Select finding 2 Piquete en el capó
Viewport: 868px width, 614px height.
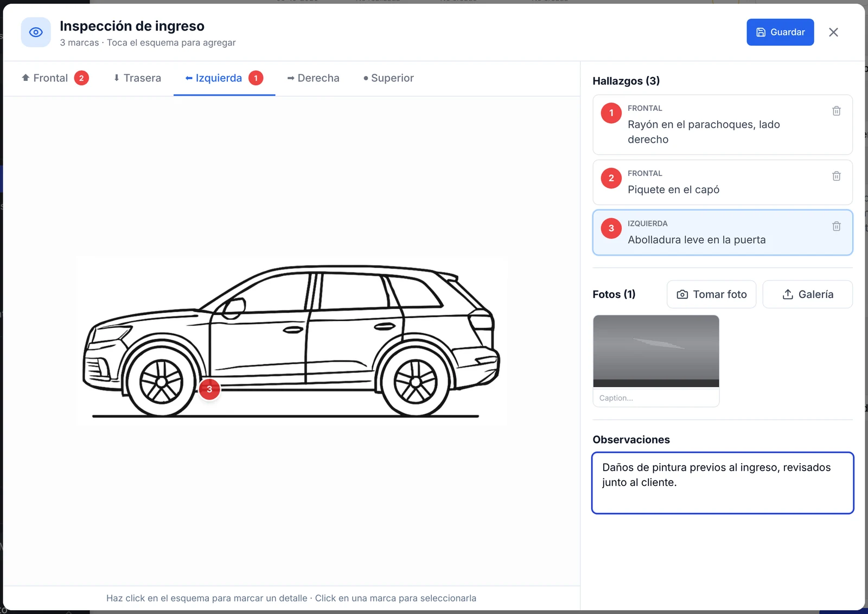point(723,182)
